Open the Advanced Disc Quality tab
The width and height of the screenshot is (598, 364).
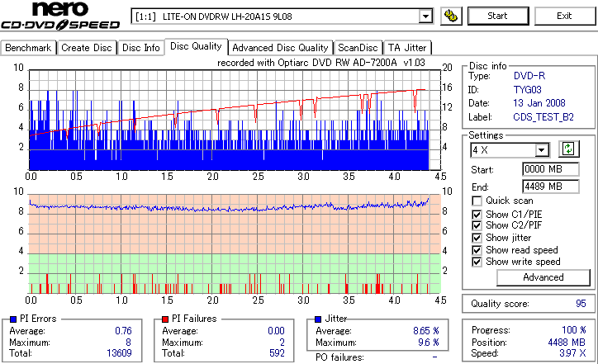coord(280,48)
